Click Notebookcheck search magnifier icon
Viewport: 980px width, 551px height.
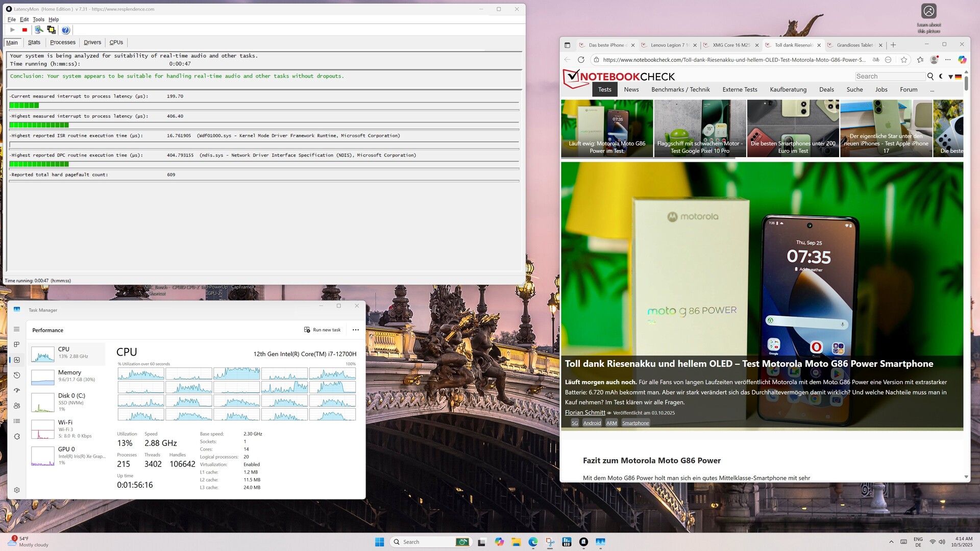[x=930, y=77]
